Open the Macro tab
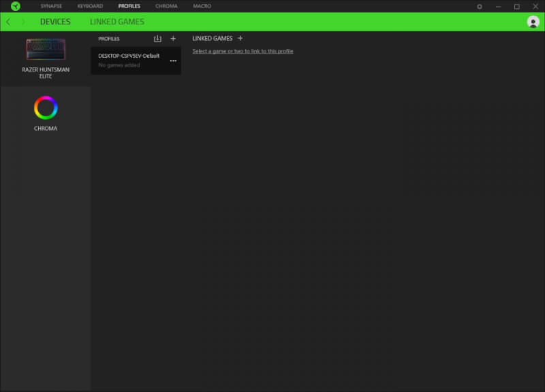The width and height of the screenshot is (545, 392). click(202, 6)
